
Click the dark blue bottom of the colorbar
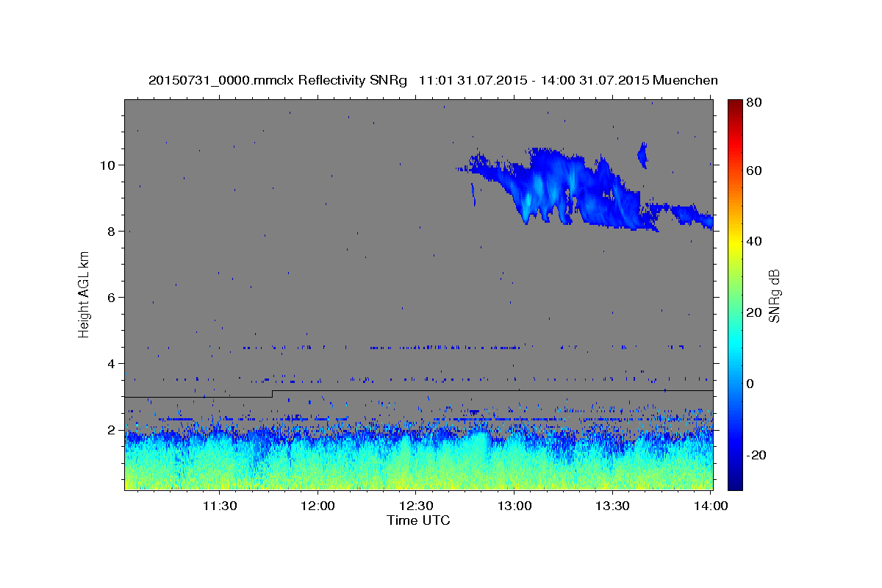(735, 483)
